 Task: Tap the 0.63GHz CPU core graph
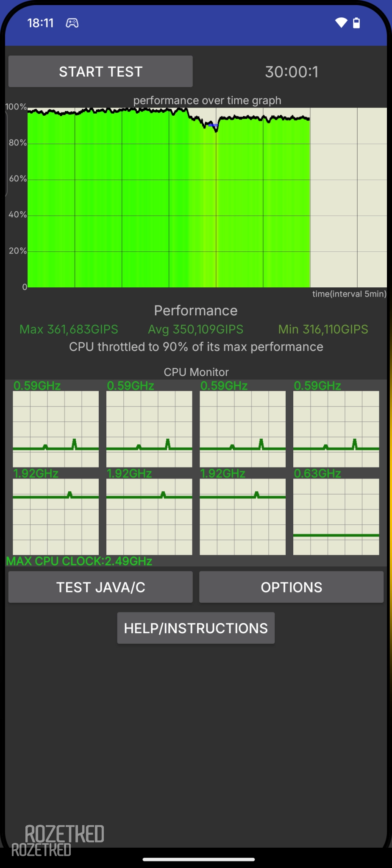pos(336,516)
